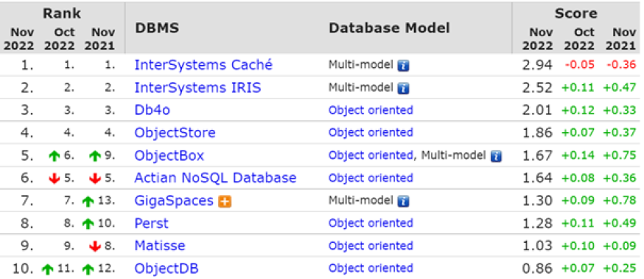Click score 1.28 for Perst
644x279 pixels.
coord(537,223)
